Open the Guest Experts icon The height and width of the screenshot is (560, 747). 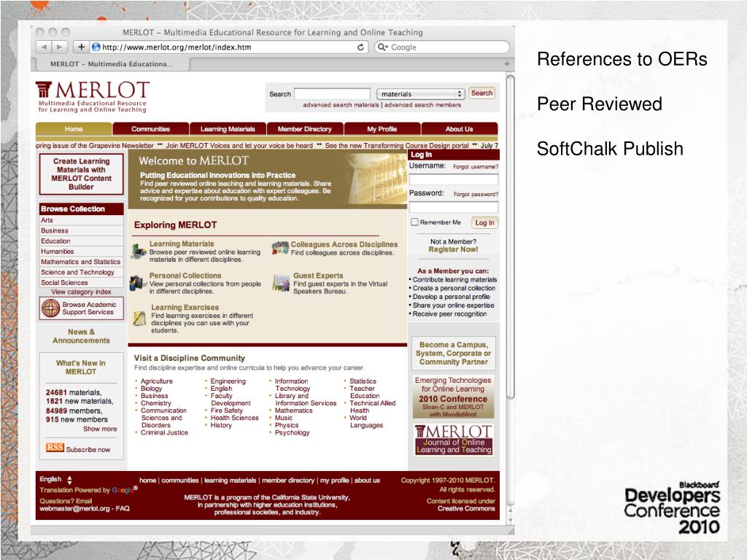coord(281,283)
